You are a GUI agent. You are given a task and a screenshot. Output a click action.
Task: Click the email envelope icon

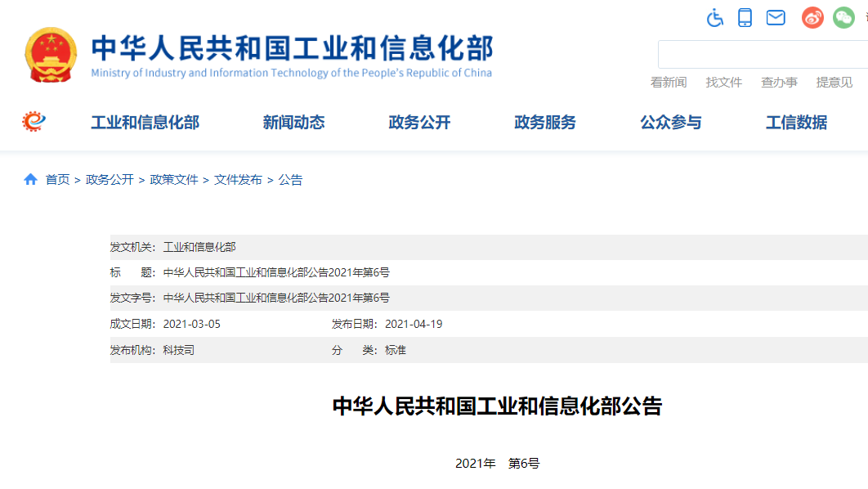[775, 17]
